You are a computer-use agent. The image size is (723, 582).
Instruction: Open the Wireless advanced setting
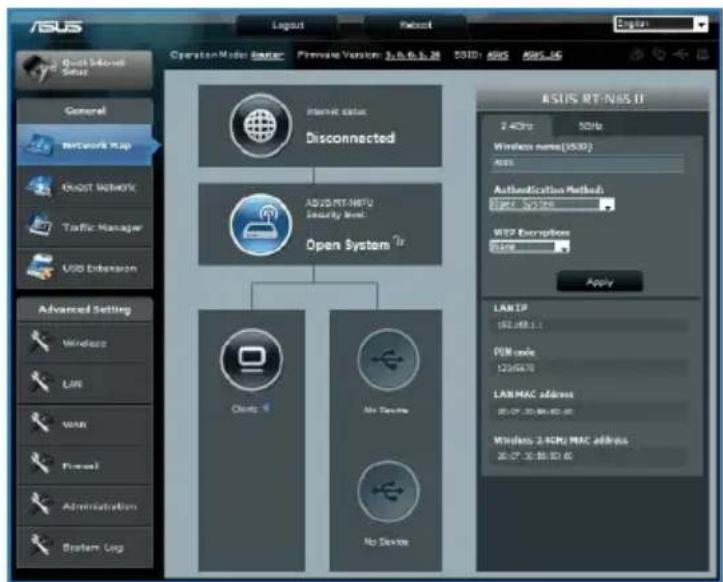[85, 343]
